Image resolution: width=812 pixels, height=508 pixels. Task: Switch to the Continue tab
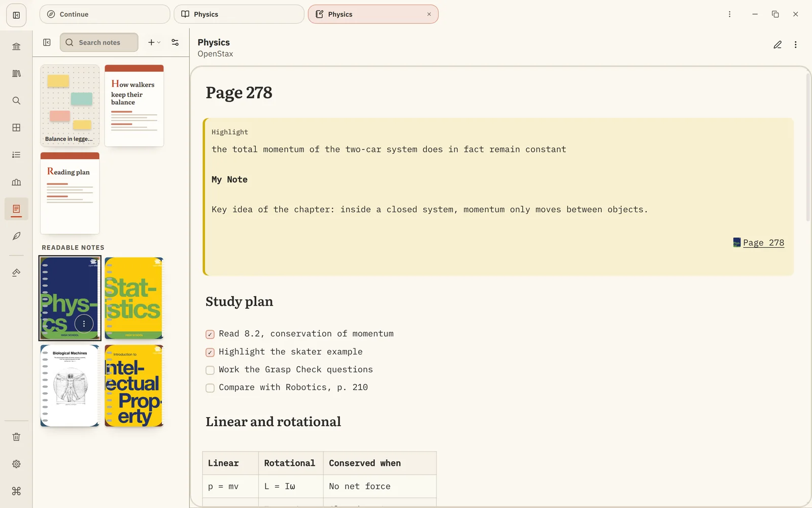coord(105,14)
